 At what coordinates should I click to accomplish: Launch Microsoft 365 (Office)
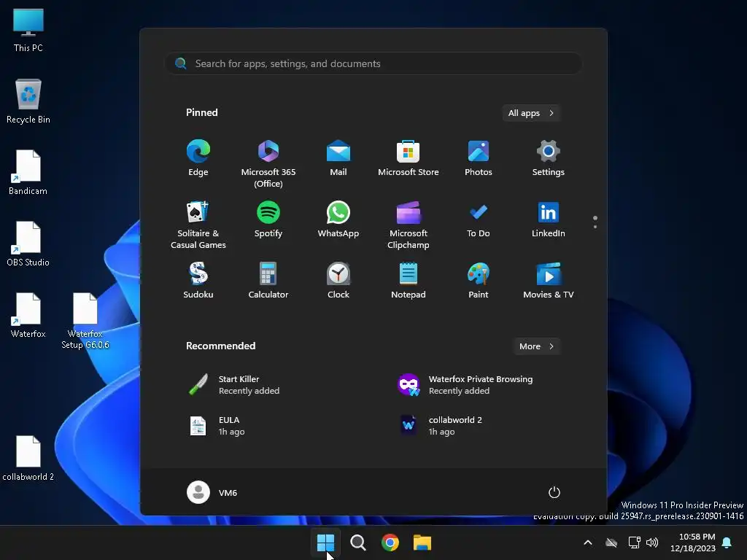268,163
